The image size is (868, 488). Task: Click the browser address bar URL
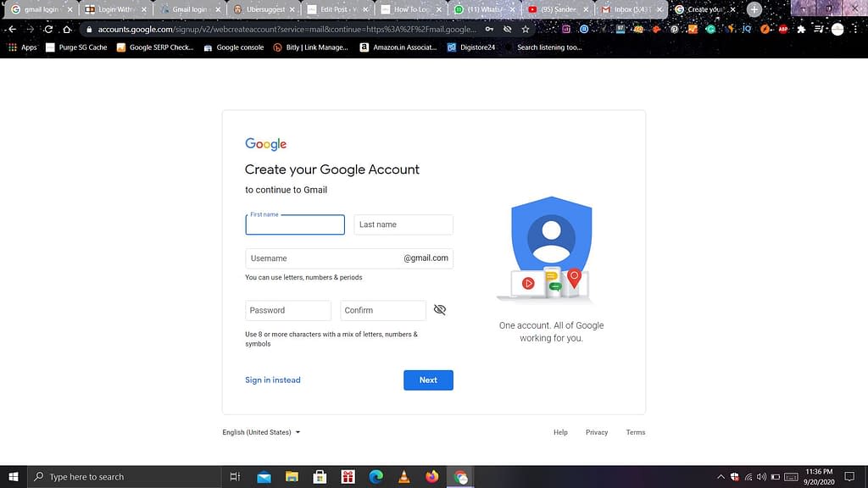tap(287, 30)
